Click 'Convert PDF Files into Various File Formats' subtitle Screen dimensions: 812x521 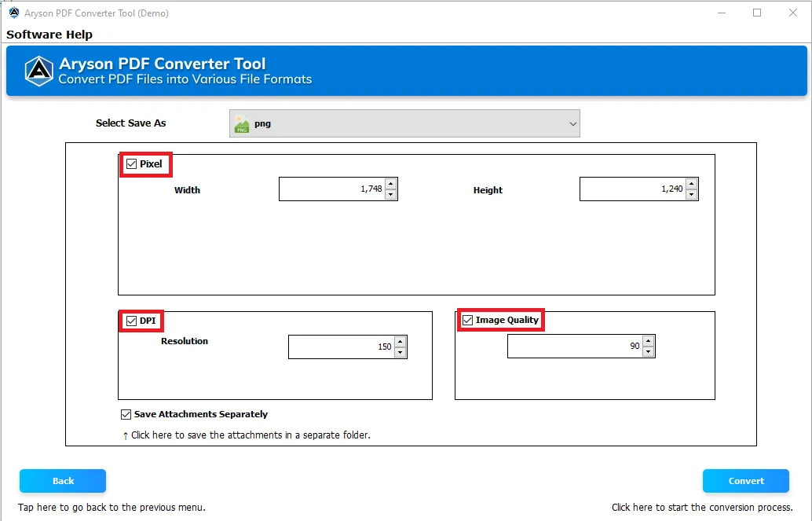(185, 79)
